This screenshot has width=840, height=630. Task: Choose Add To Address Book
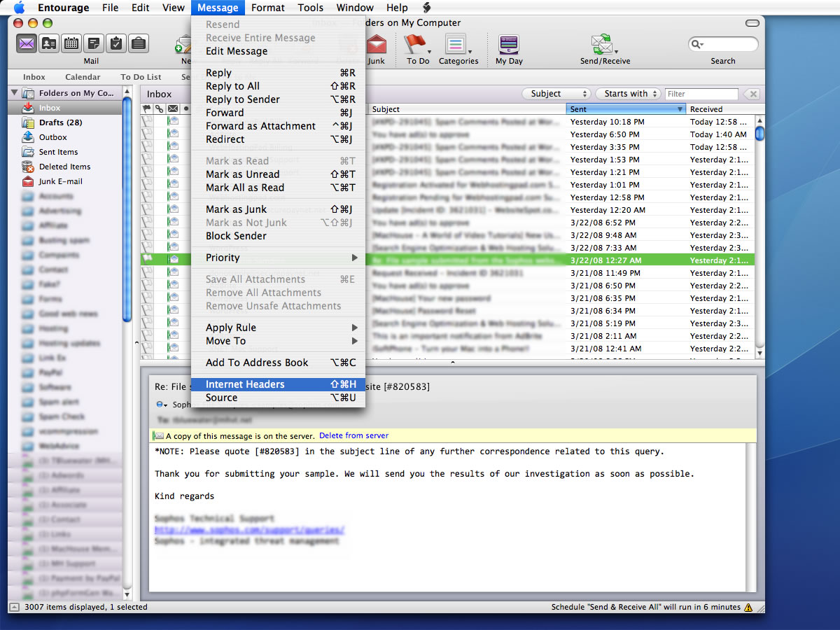point(278,363)
